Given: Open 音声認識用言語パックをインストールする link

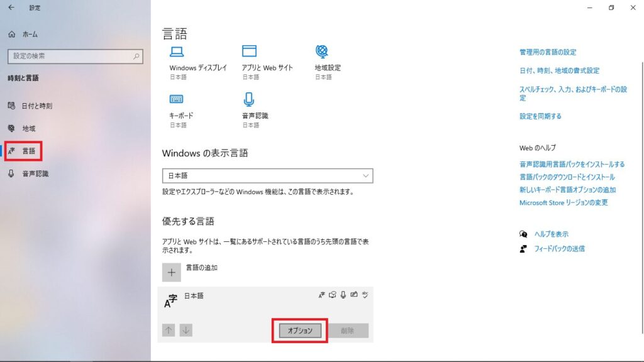Looking at the screenshot, I should pyautogui.click(x=572, y=164).
